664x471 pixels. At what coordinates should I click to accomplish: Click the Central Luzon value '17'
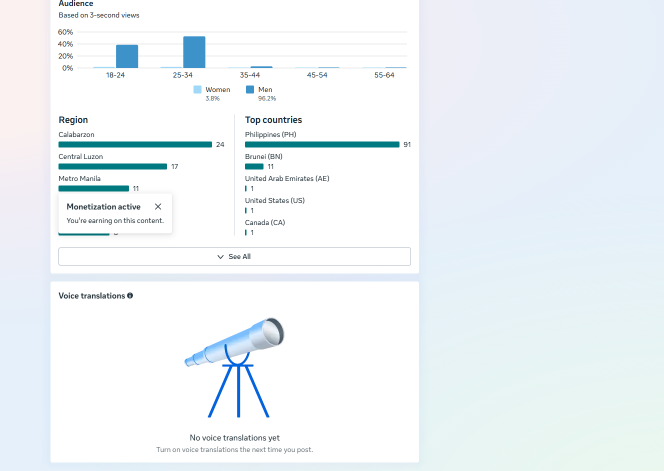(x=174, y=166)
